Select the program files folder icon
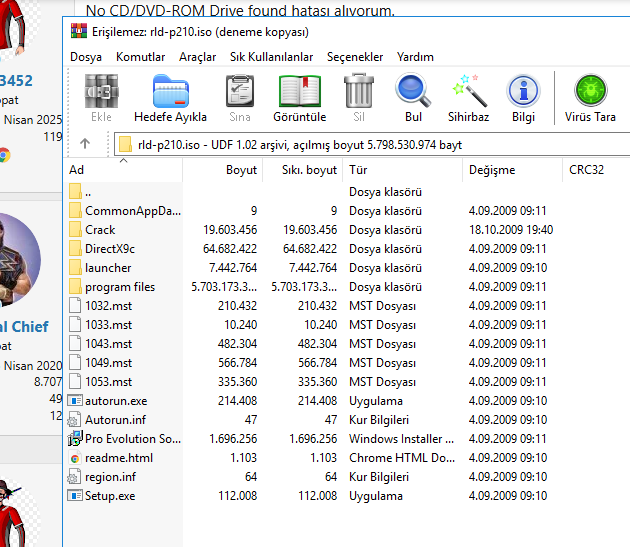Screen dimensions: 630x547 [x=75, y=287]
